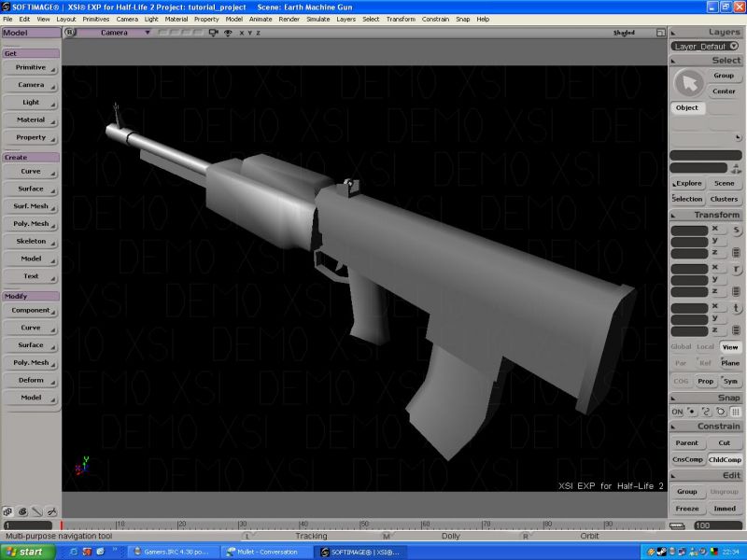This screenshot has height=560, width=747.
Task: Click the large selection arrow tool
Action: coord(688,83)
